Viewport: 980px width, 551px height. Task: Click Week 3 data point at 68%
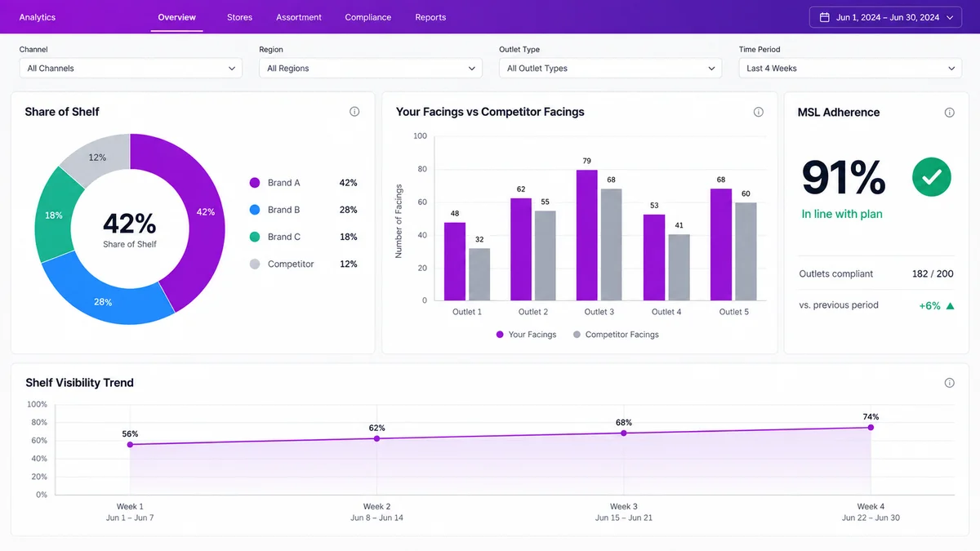tap(624, 433)
